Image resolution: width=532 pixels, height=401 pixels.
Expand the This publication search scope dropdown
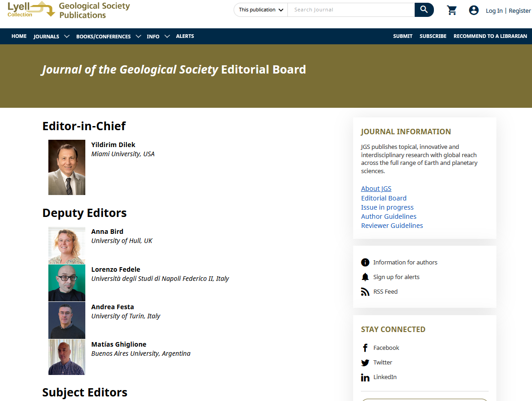pyautogui.click(x=261, y=10)
